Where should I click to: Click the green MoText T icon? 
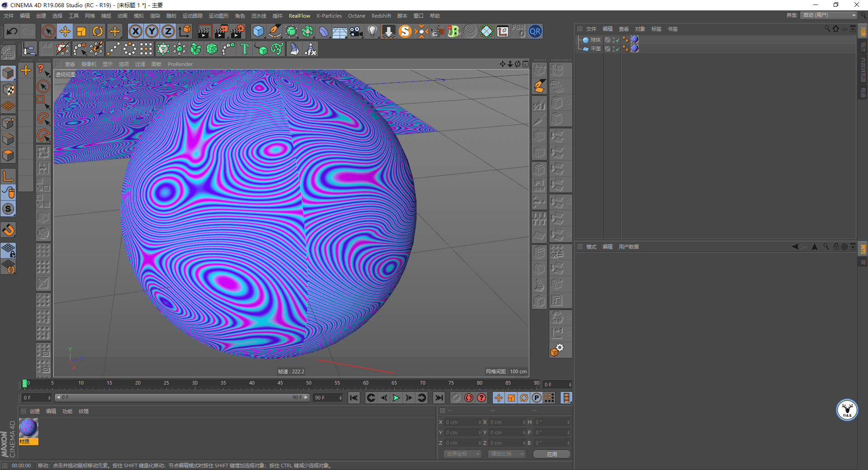pos(245,49)
